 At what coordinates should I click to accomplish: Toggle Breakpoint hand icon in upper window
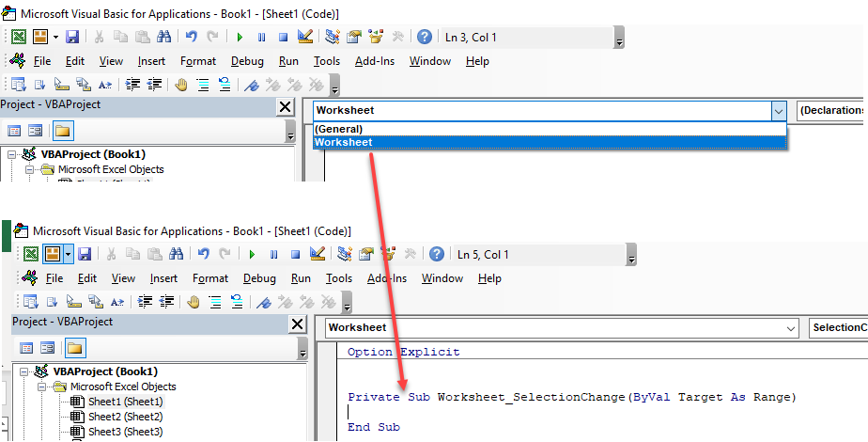tap(181, 85)
